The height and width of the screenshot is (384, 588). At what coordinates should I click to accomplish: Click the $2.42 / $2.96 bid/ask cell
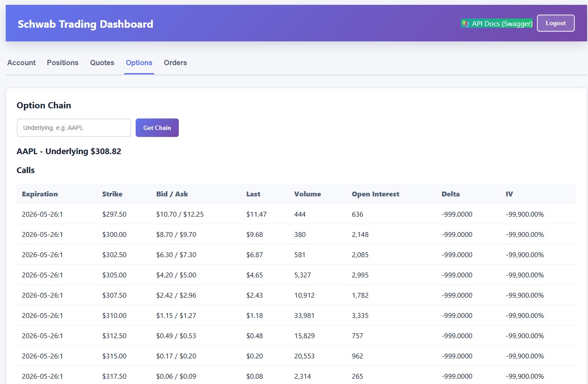(176, 295)
